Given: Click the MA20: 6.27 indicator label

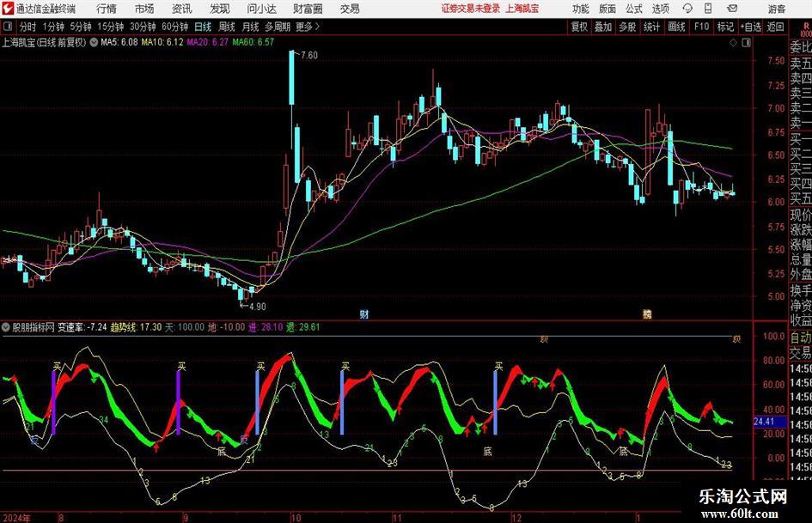Looking at the screenshot, I should [207, 42].
